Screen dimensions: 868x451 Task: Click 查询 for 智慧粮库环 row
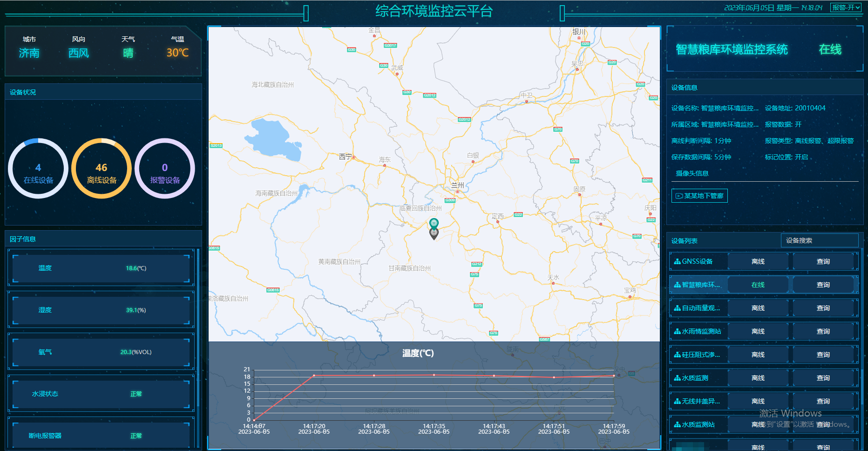[823, 285]
